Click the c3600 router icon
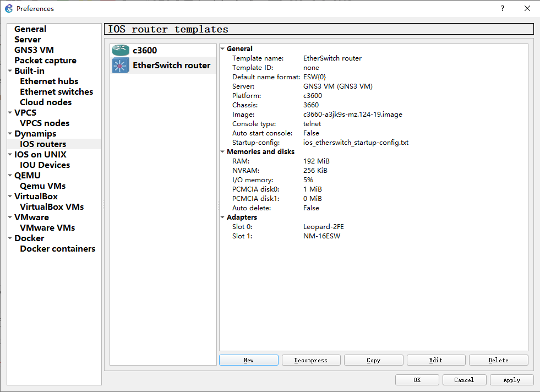Screen dimensions: 540x392 click(x=121, y=50)
